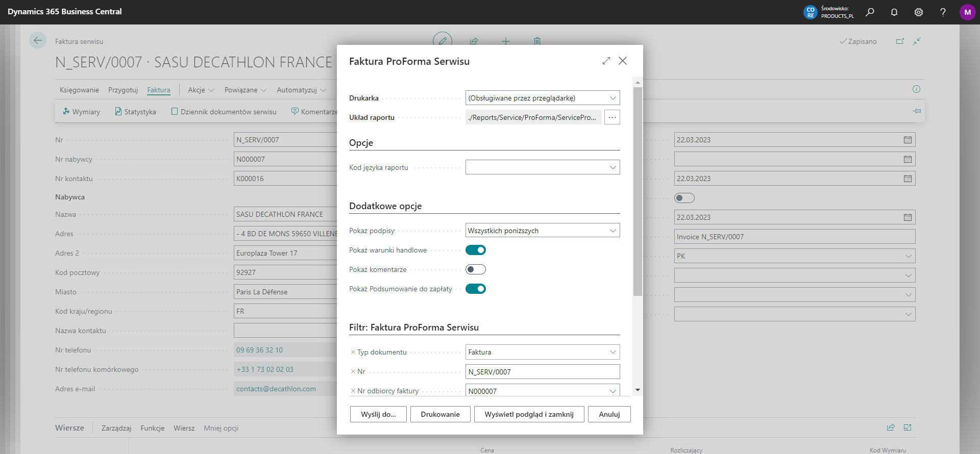The width and height of the screenshot is (980, 454).
Task: Go back using the back arrow icon
Action: pyautogui.click(x=38, y=40)
